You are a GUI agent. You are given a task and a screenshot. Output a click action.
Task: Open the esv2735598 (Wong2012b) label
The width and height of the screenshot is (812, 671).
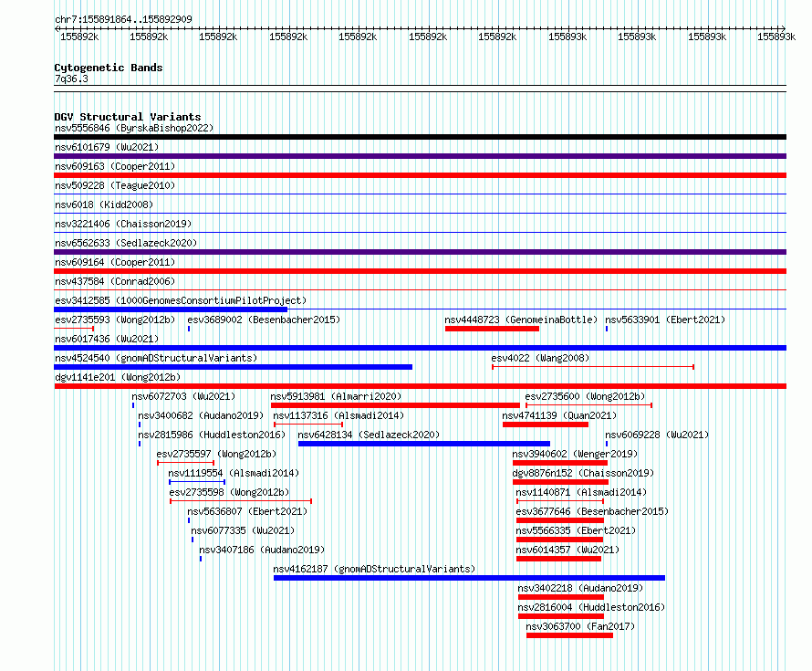[229, 492]
